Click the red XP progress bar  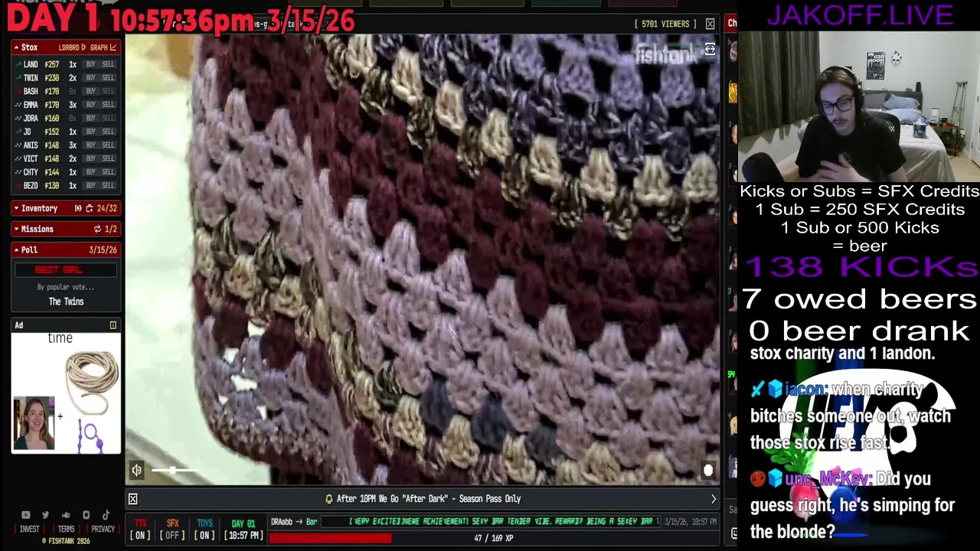pos(330,538)
